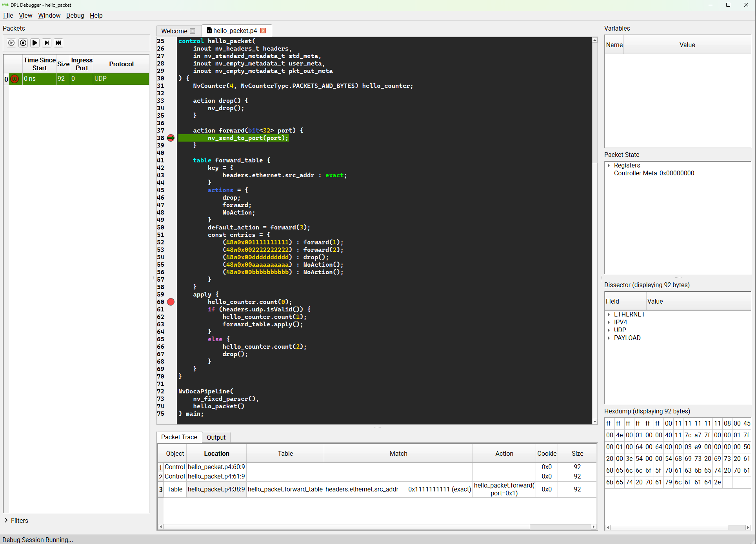Expand the Filters section
The image size is (756, 544).
coord(6,520)
